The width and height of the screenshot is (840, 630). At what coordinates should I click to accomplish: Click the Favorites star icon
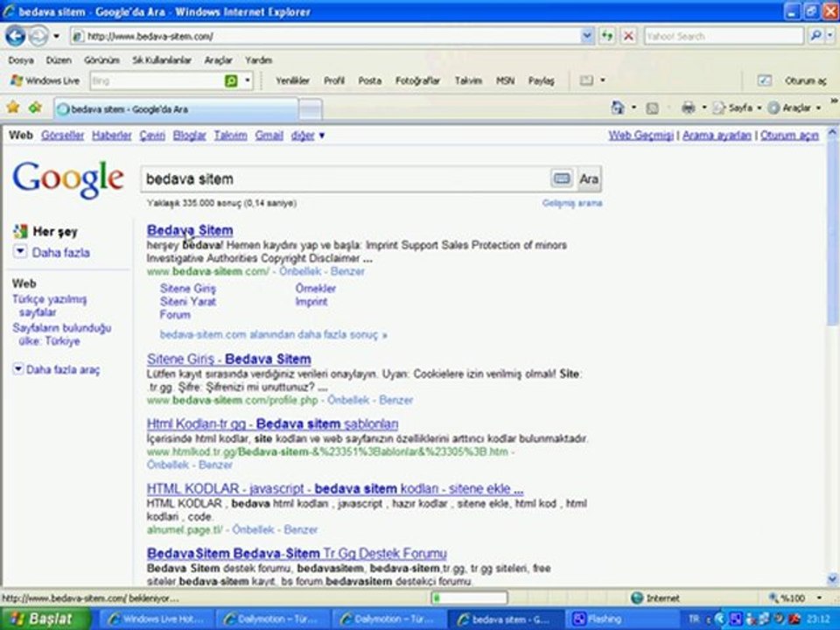13,108
